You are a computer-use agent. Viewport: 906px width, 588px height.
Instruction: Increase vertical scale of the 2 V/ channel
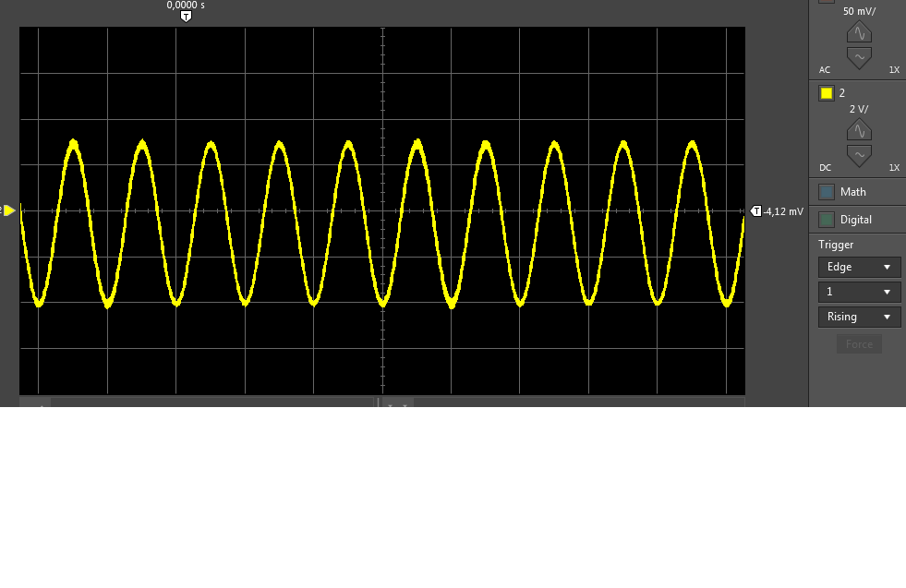859,130
